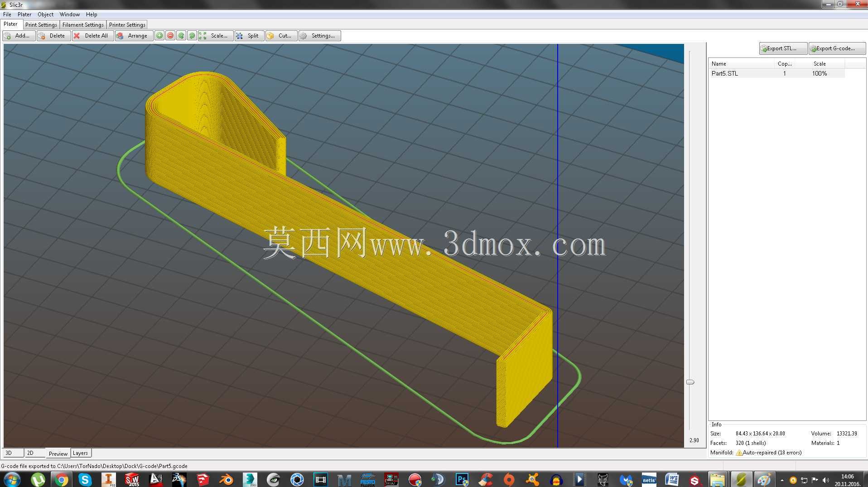Delete the selected object
This screenshot has height=487, width=868.
[53, 36]
